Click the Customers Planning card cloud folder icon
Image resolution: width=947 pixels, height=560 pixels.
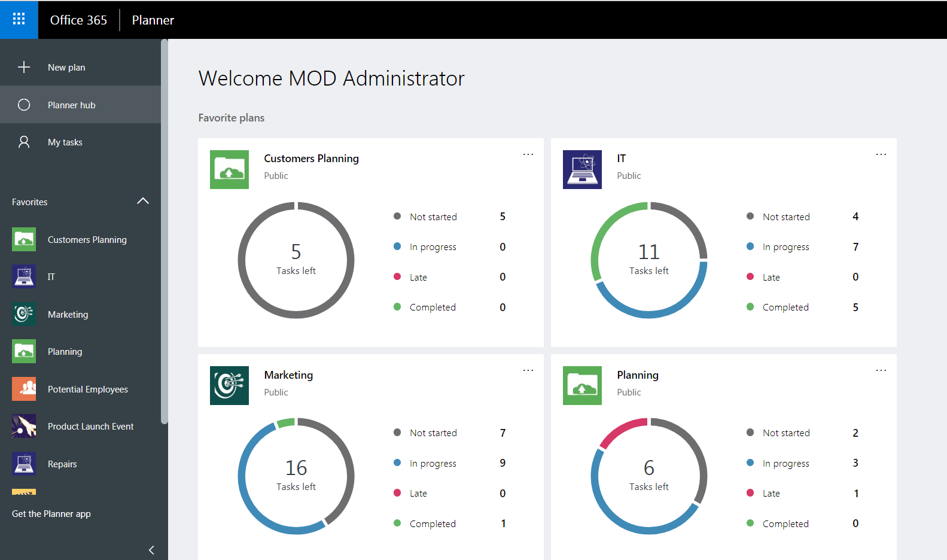pyautogui.click(x=229, y=169)
